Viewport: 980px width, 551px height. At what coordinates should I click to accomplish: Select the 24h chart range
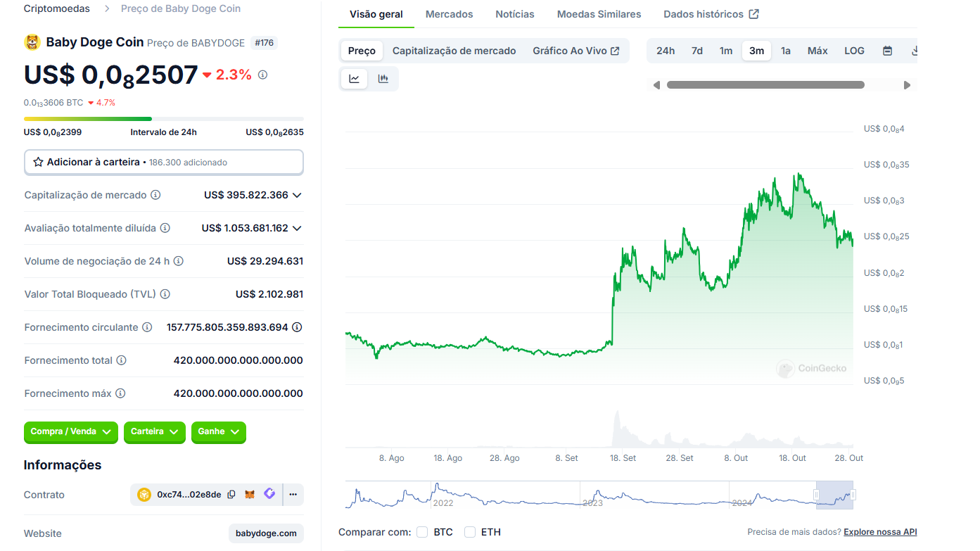(x=666, y=51)
